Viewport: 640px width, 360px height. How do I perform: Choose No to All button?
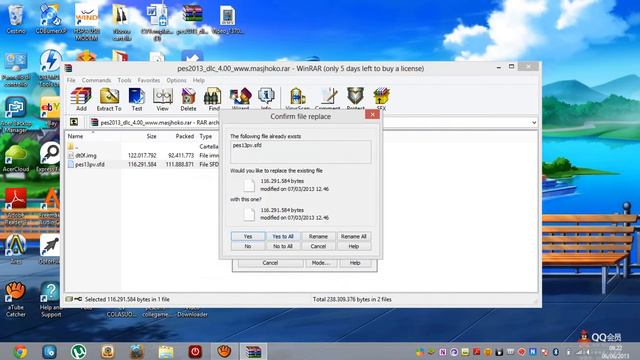pyautogui.click(x=283, y=246)
